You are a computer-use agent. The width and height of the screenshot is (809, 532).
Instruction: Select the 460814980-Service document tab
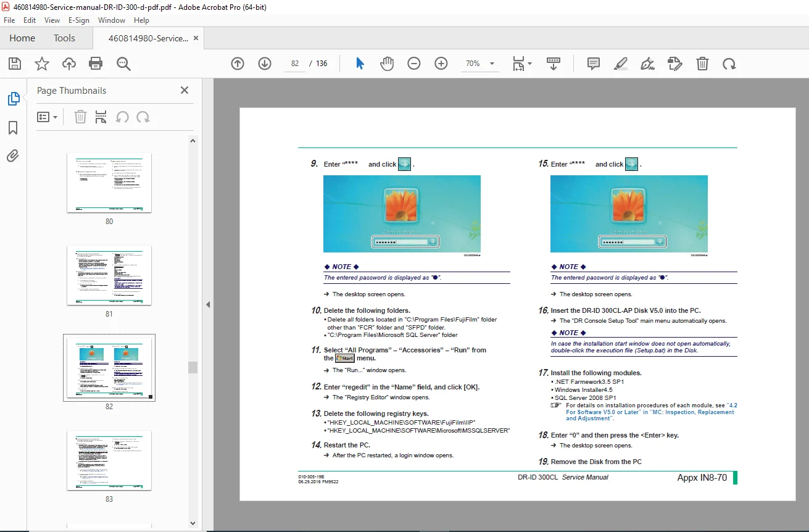click(148, 38)
